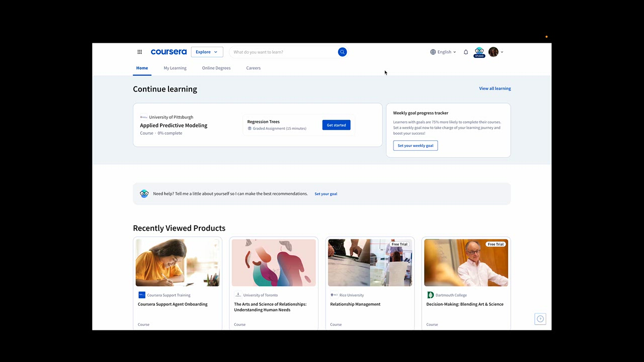Click 'The Arts and Science of Relationships' title

(x=270, y=307)
